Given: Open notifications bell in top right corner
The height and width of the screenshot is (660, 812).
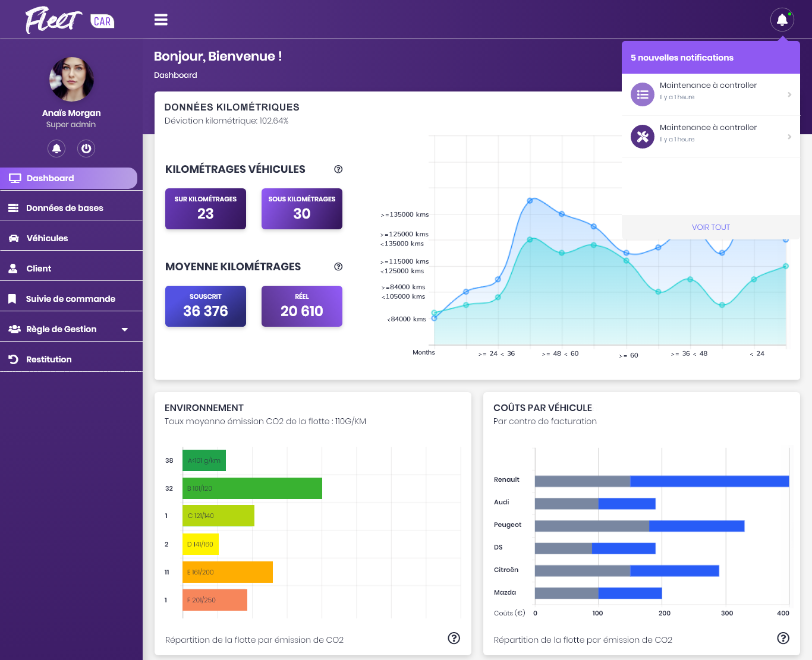Looking at the screenshot, I should coord(782,20).
